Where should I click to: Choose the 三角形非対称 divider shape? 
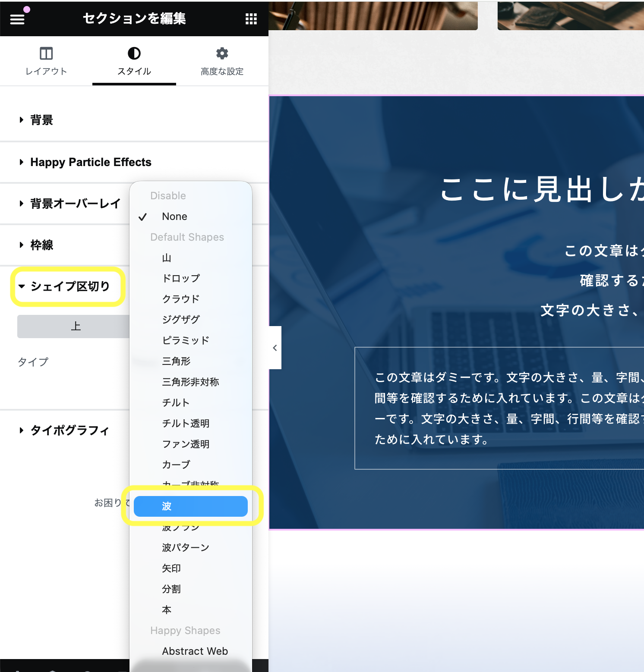point(190,382)
